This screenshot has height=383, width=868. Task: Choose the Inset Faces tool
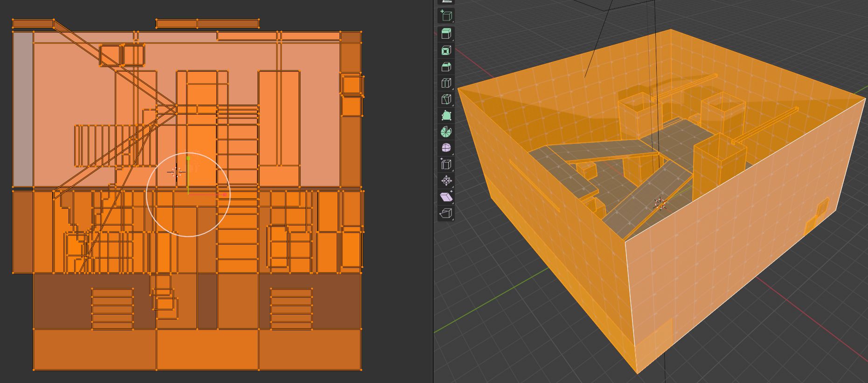click(446, 50)
